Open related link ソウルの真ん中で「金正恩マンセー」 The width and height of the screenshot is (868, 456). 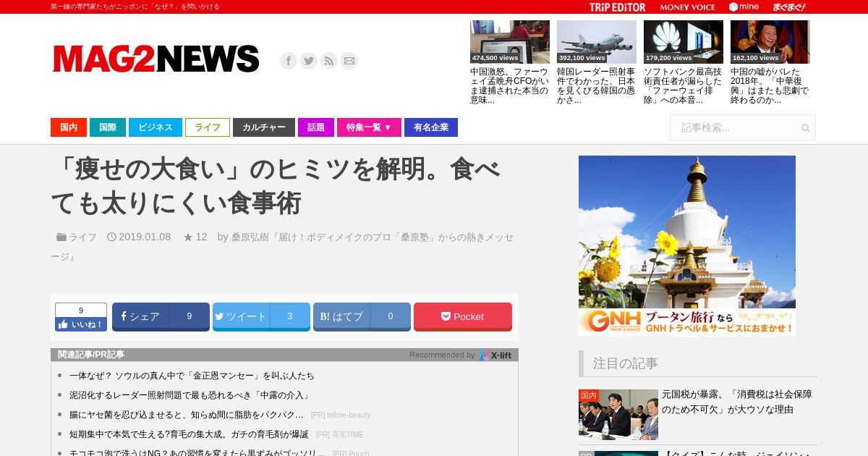pyautogui.click(x=192, y=376)
